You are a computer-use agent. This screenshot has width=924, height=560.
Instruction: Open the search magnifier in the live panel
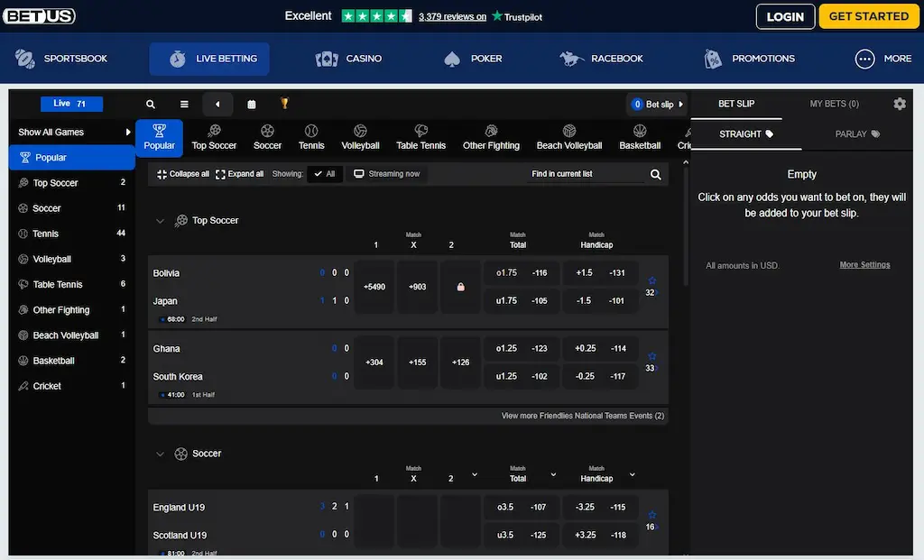151,104
